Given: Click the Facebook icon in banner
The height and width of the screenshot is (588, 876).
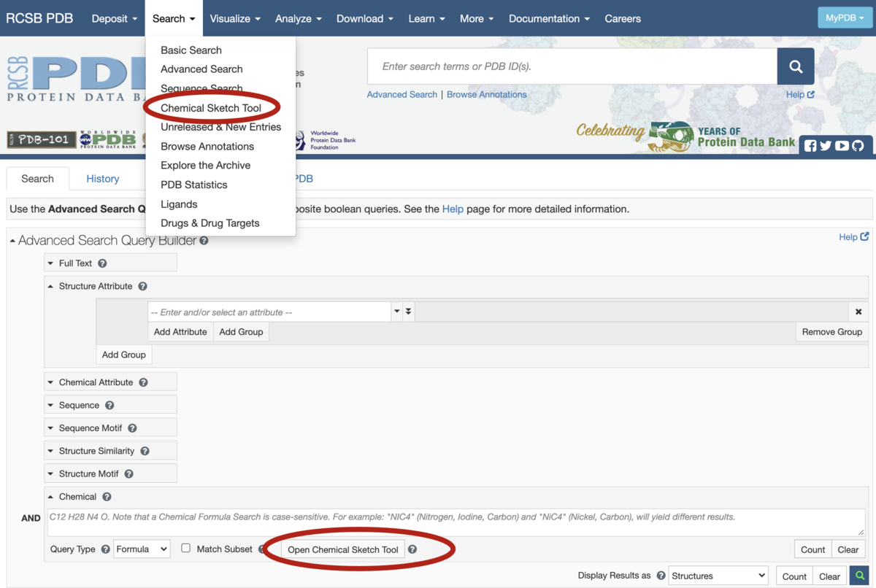Looking at the screenshot, I should tap(810, 146).
